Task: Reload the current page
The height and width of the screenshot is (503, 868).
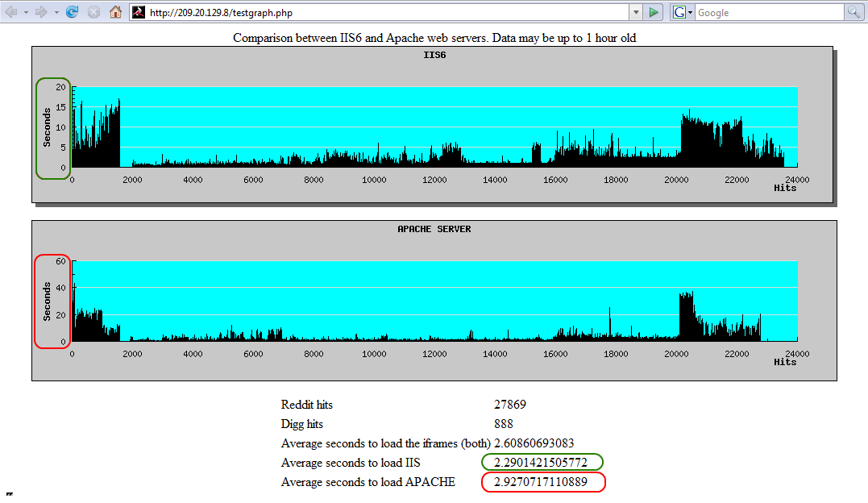Action: (x=73, y=12)
